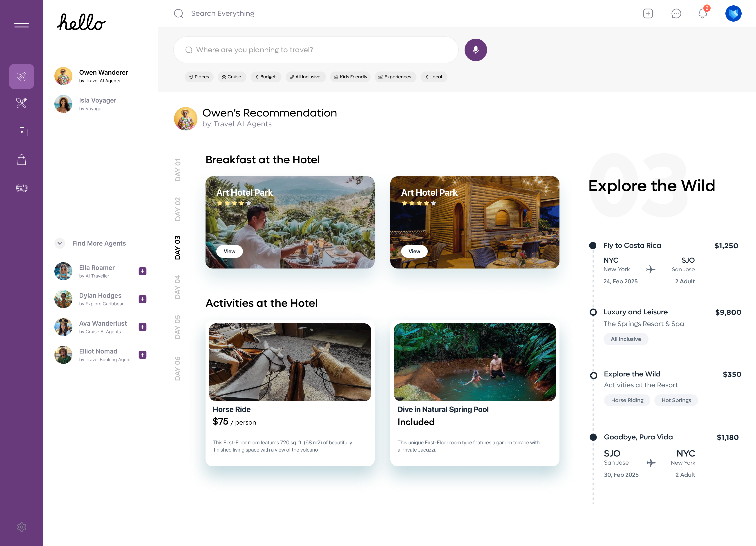Viewport: 756px width, 546px height.
Task: Click the purple microphone voice search button
Action: pos(476,50)
